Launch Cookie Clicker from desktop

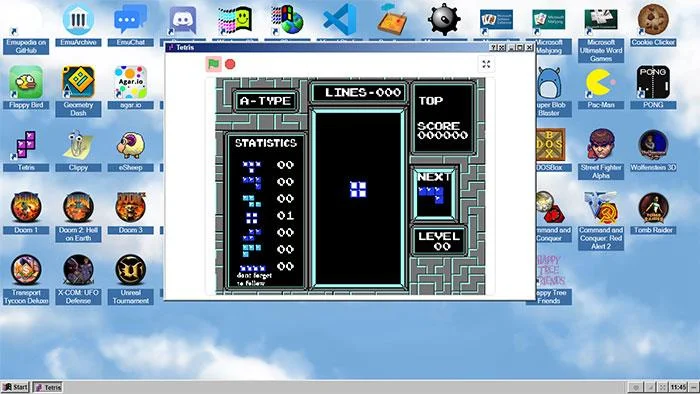point(653,24)
